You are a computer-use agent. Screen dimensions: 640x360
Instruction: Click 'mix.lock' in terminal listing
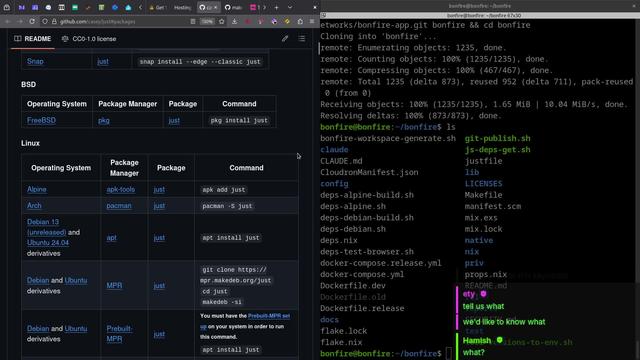(x=483, y=229)
